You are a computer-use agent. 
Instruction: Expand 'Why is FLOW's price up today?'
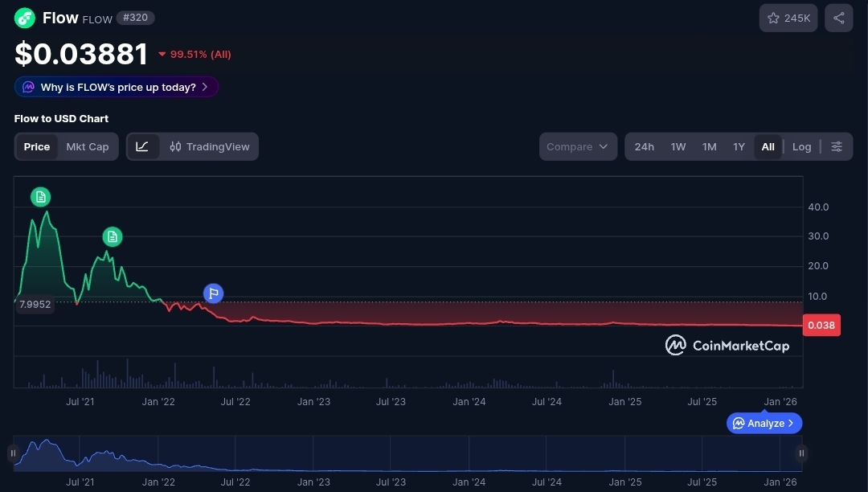click(x=117, y=87)
